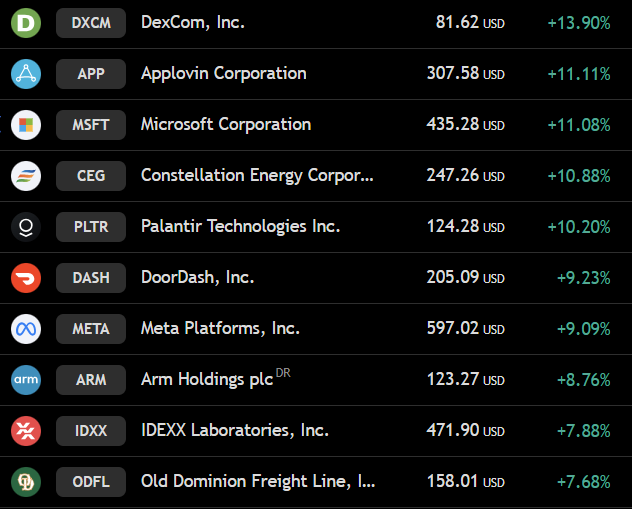Click the green DexCom logo icon
632x509 pixels.
(x=26, y=23)
